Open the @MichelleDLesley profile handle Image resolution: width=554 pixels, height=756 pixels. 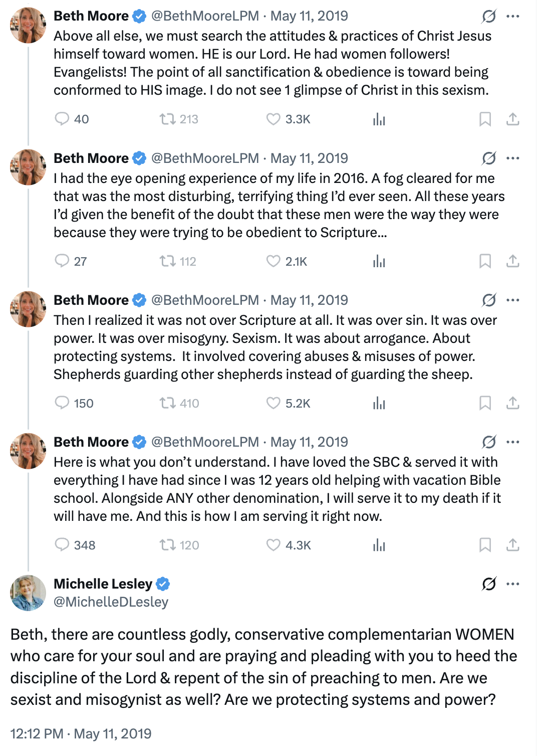click(x=111, y=602)
